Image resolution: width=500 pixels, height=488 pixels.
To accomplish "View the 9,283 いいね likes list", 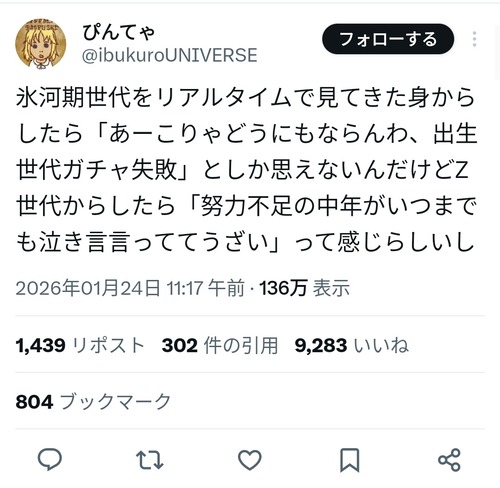I will (352, 345).
